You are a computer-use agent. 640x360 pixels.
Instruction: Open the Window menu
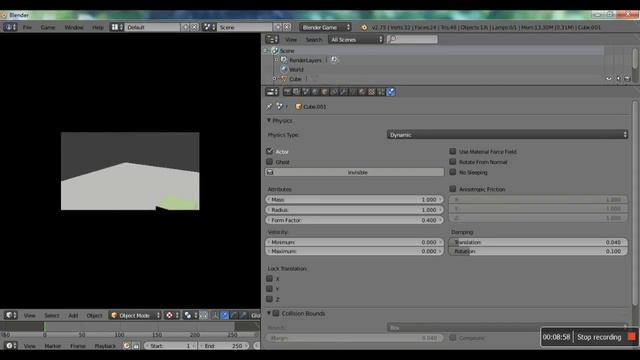pyautogui.click(x=74, y=27)
